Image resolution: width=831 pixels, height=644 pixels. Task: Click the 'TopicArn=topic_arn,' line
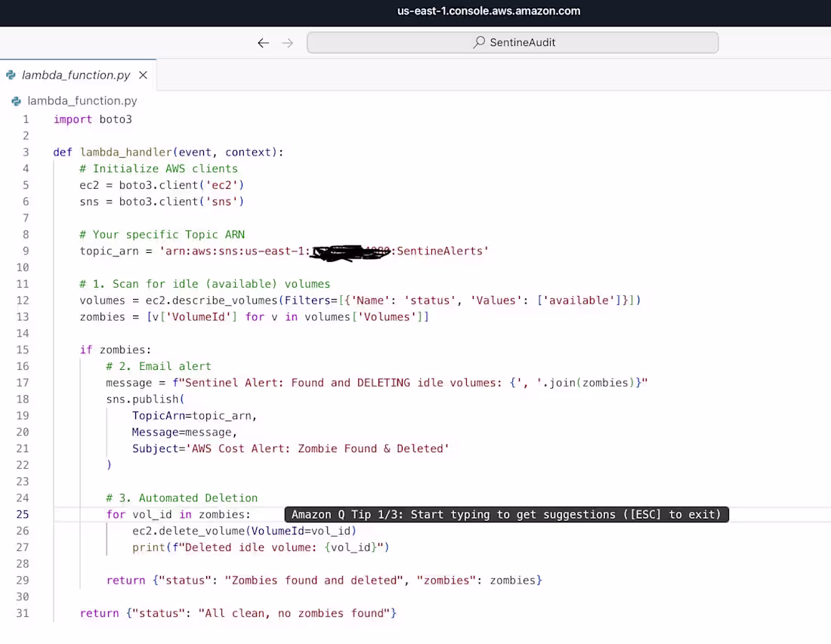click(194, 416)
